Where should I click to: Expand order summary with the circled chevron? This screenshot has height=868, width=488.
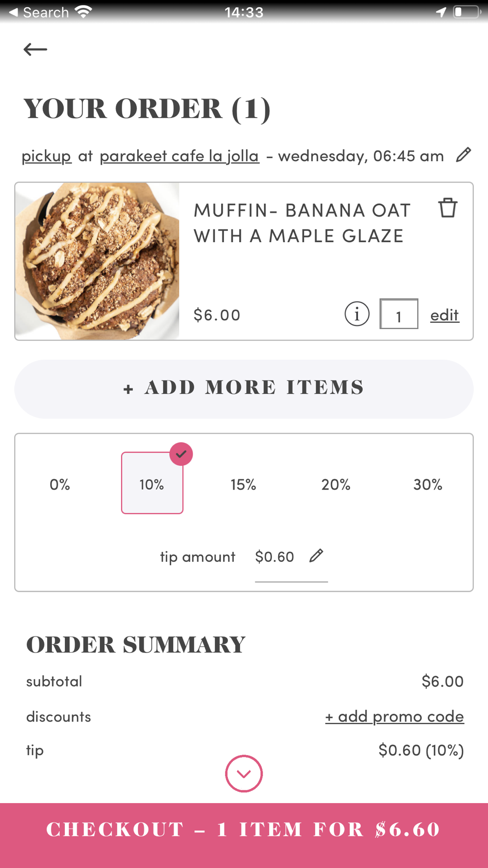[244, 774]
